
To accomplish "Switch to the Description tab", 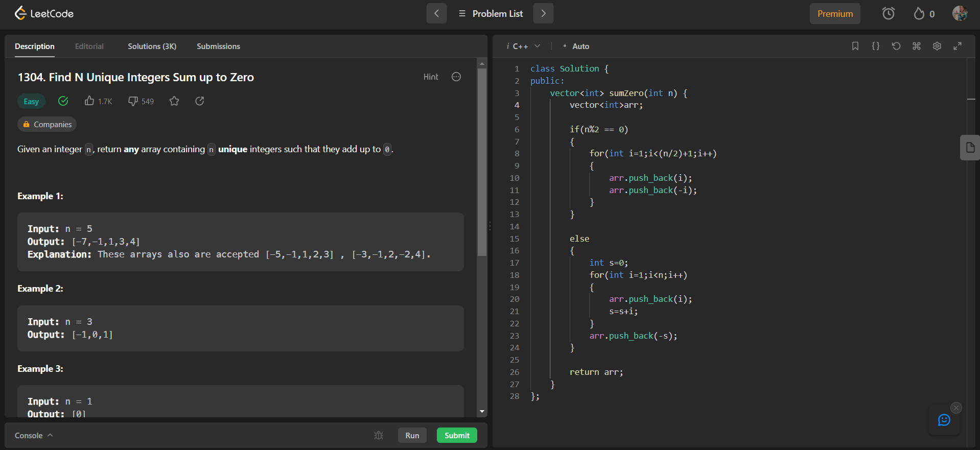I will click(35, 46).
